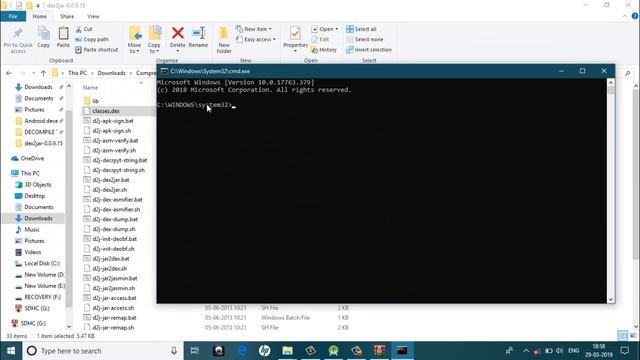Select This PC in navigation pane

(30, 173)
